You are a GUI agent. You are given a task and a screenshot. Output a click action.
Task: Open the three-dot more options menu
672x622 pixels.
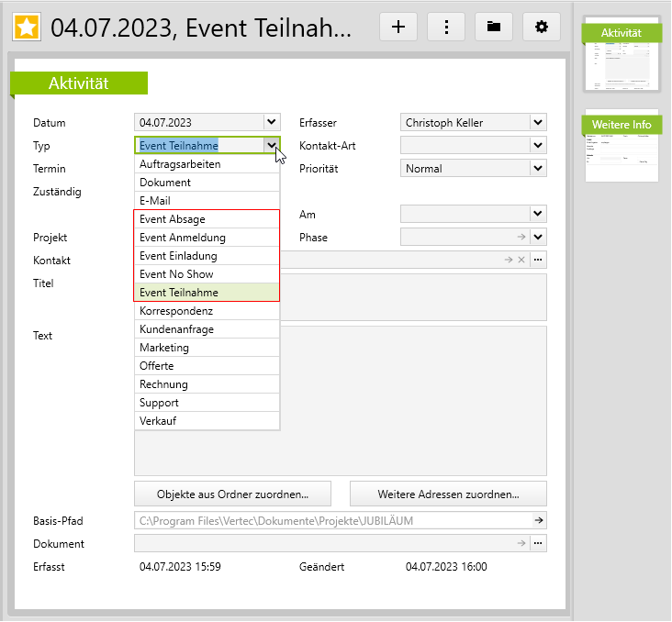(x=446, y=28)
